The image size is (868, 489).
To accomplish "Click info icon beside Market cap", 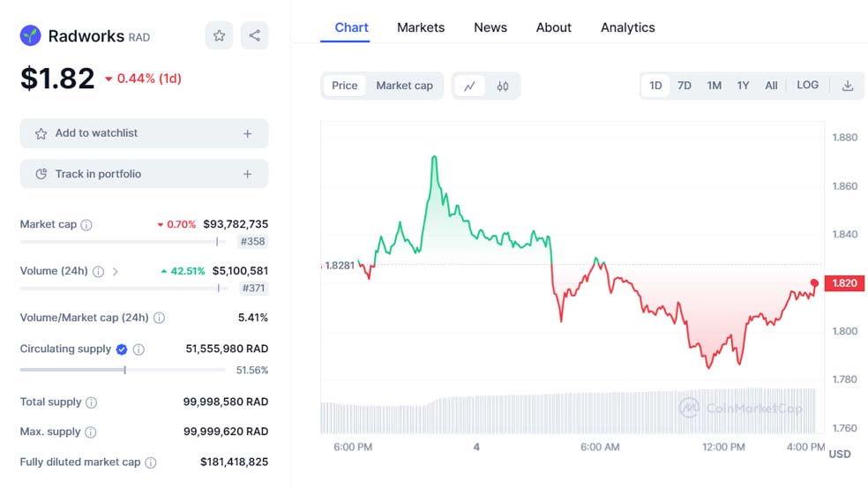I will click(x=86, y=225).
